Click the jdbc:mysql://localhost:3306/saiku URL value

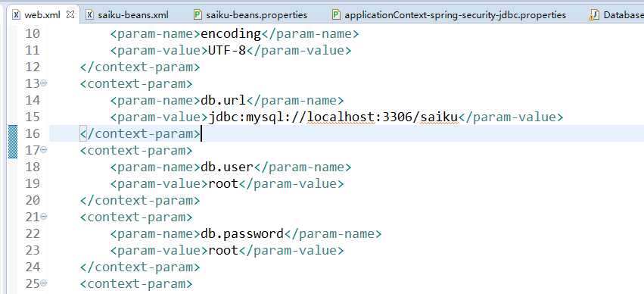[x=333, y=117]
